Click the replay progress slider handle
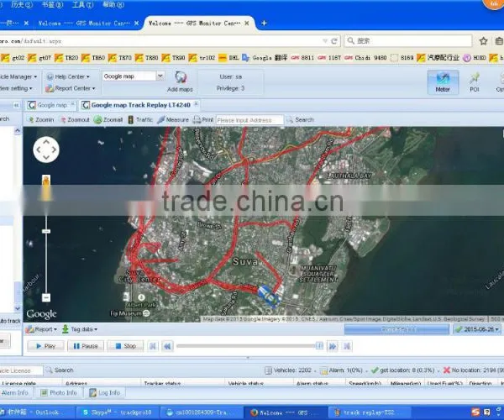Viewport: 504px width, 420px height. 319,346
